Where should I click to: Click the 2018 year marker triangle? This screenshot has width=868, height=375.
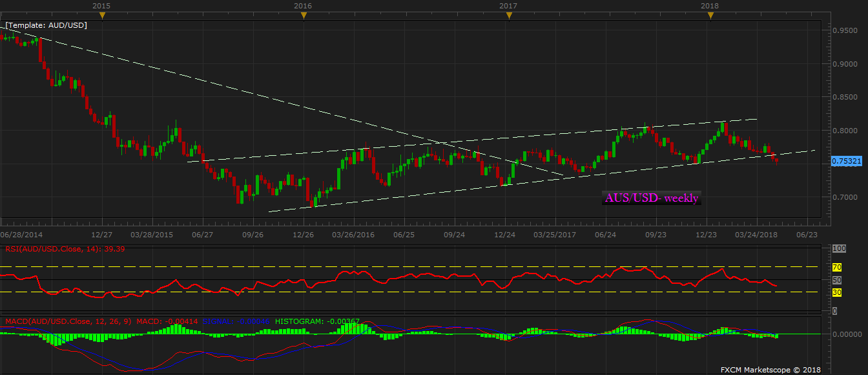(x=710, y=16)
